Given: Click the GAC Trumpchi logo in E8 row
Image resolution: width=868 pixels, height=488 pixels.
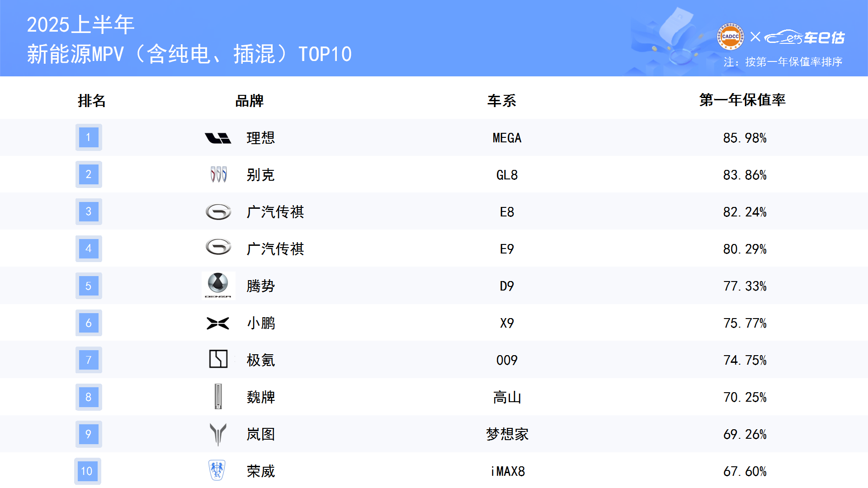Looking at the screenshot, I should 218,211.
